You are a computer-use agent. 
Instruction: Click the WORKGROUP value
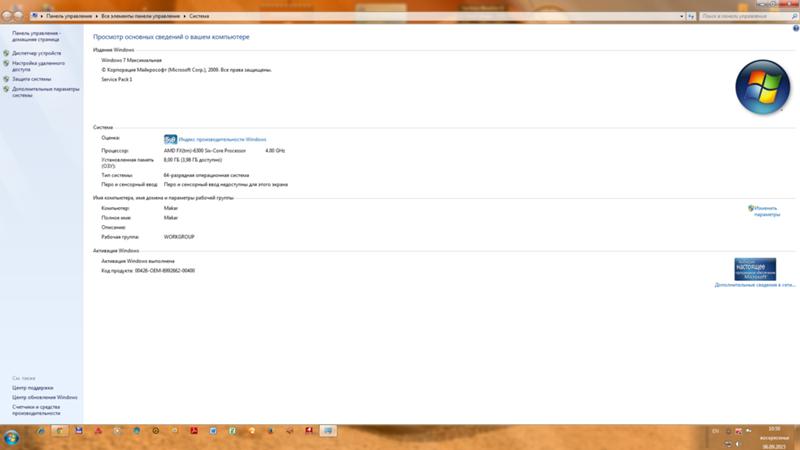(x=179, y=237)
